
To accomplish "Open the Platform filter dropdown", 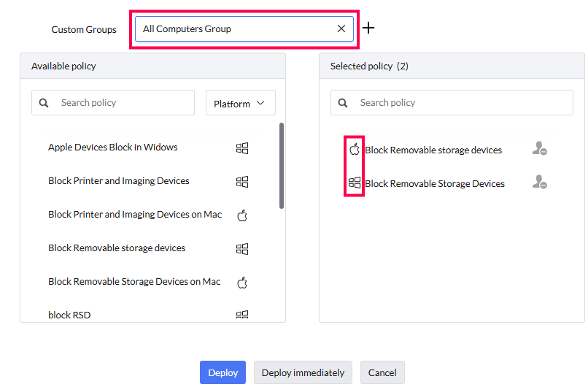I will click(240, 104).
